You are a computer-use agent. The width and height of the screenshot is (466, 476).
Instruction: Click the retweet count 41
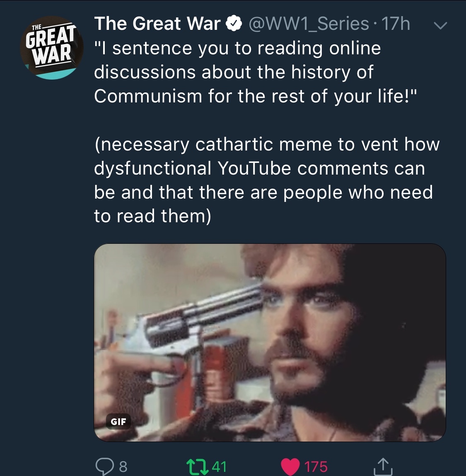click(219, 466)
